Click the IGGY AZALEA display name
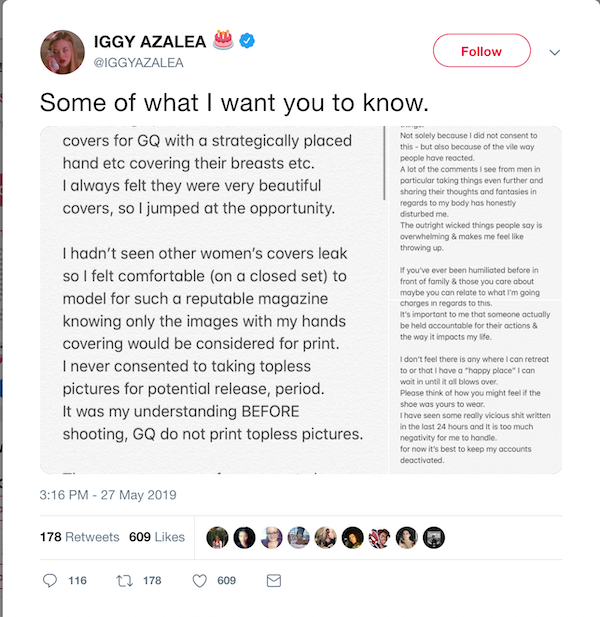600x617 pixels. pos(150,41)
